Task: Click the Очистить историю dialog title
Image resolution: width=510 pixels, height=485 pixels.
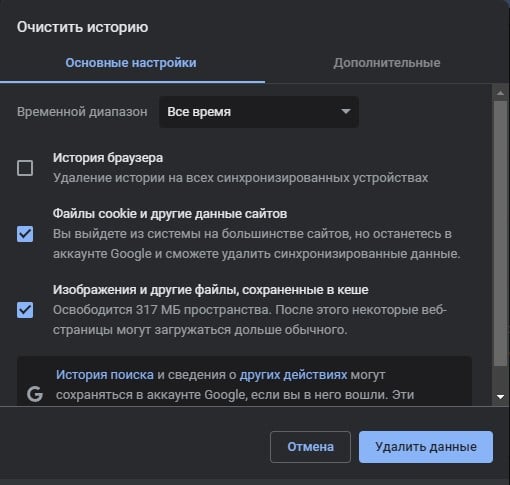Action: [x=83, y=27]
